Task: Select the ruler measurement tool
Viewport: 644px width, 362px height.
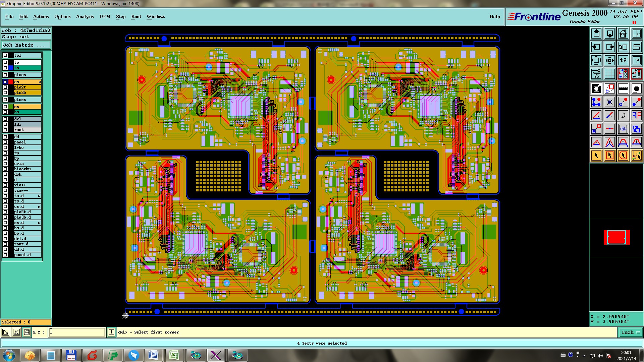Action: [x=623, y=88]
